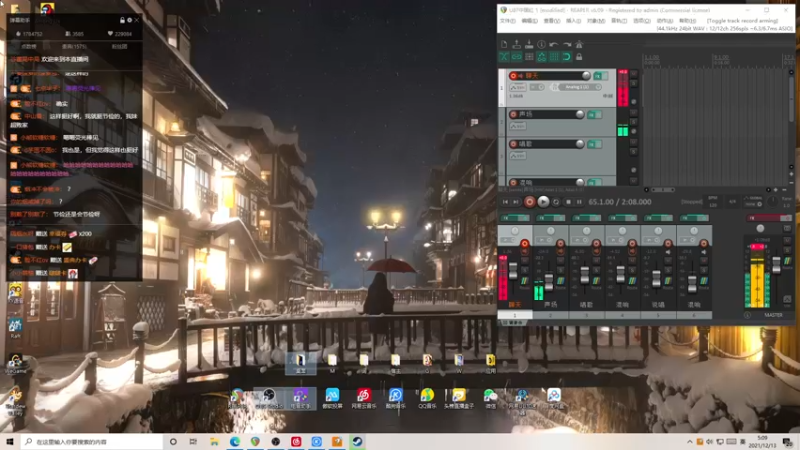The width and height of the screenshot is (800, 450).
Task: Click lock icon in danmaku chat window
Action: 122,20
